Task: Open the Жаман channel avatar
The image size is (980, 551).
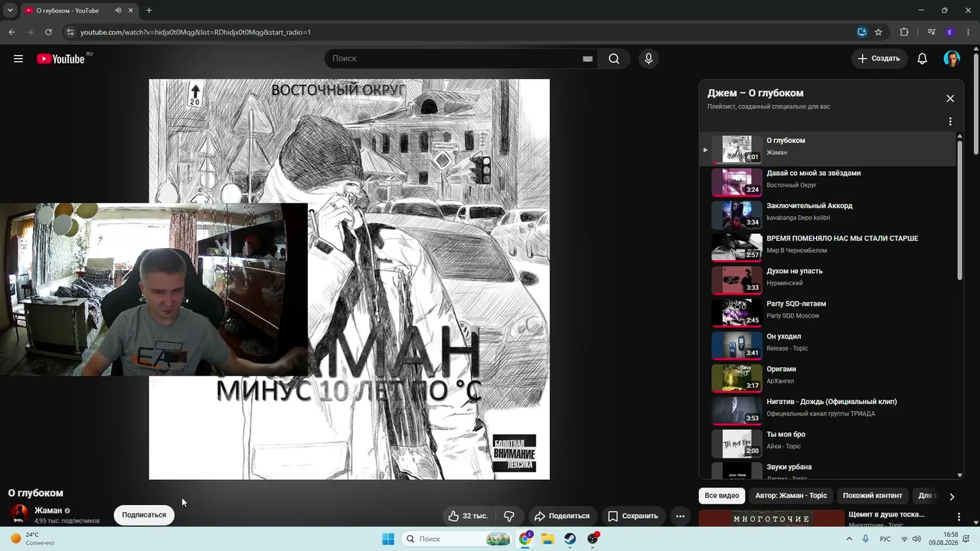Action: (19, 514)
